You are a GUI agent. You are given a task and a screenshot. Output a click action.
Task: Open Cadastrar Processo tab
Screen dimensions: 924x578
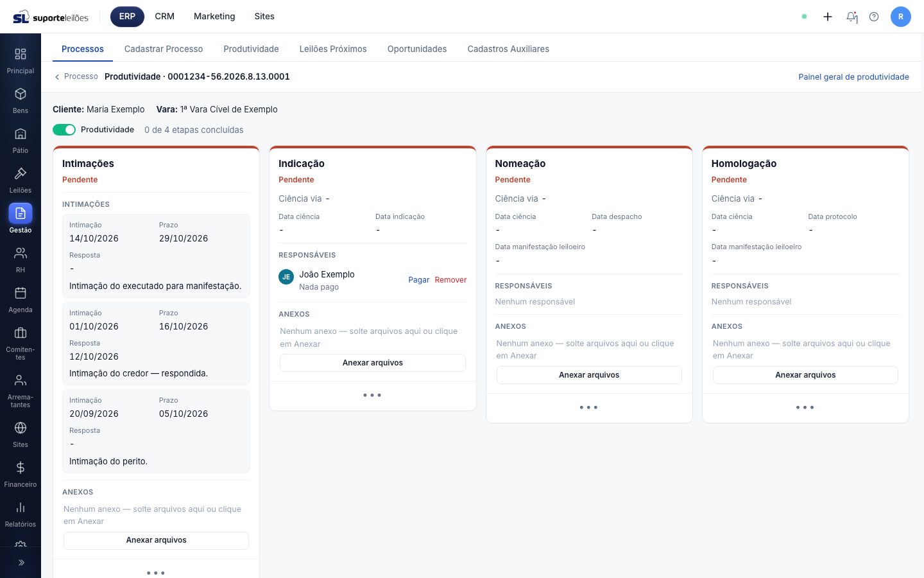point(164,49)
